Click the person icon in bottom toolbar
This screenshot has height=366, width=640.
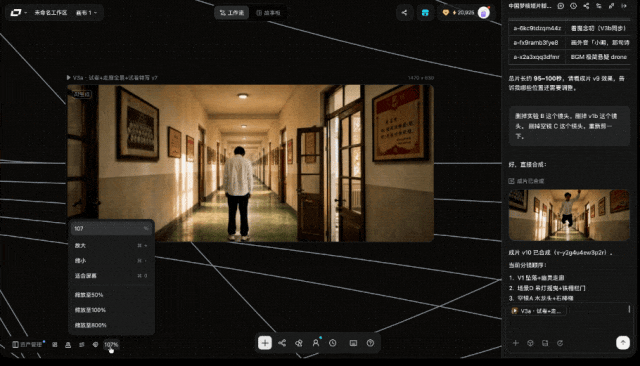coord(316,343)
